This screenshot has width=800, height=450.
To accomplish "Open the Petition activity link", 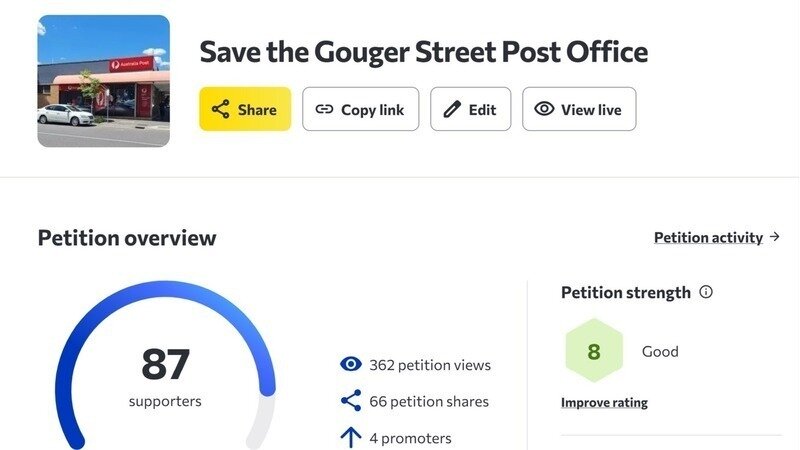I will coord(708,237).
